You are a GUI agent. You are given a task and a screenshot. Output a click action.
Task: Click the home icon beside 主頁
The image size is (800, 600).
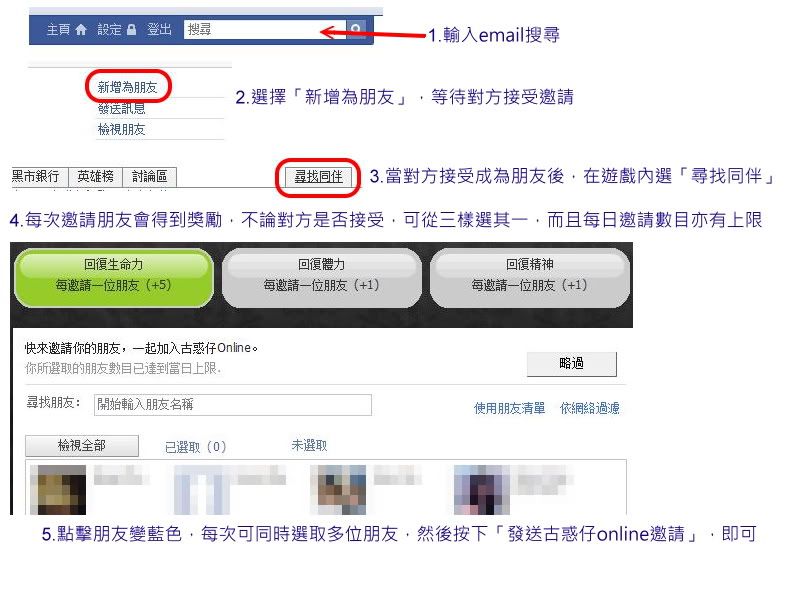[81, 30]
